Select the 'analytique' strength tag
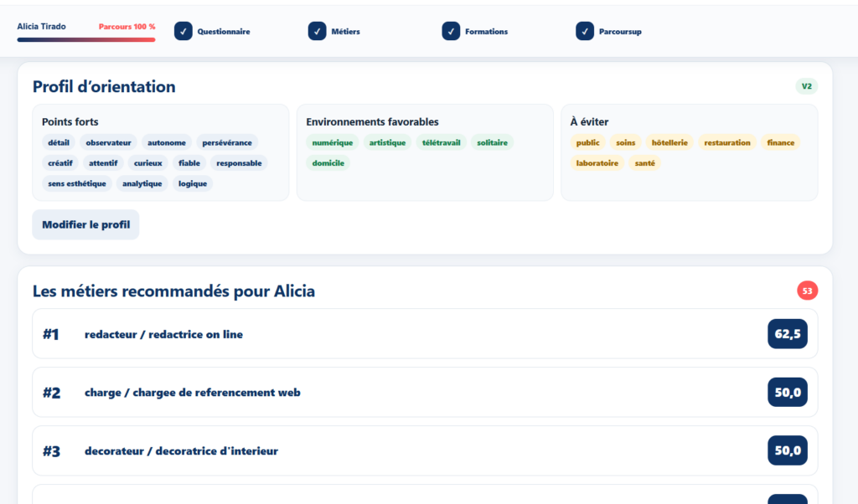 pyautogui.click(x=142, y=183)
